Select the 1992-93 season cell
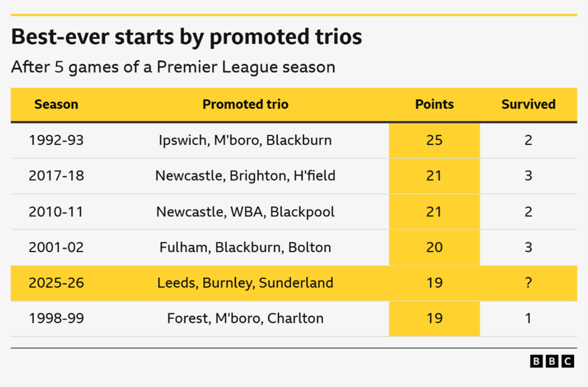Image resolution: width=588 pixels, height=387 pixels. tap(56, 140)
